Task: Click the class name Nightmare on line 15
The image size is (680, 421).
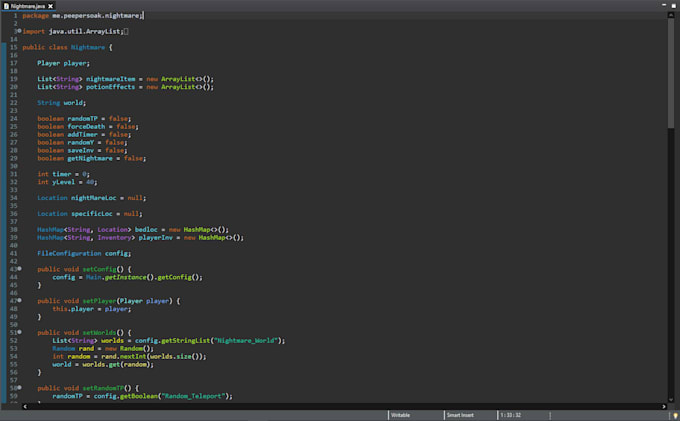Action: 88,47
